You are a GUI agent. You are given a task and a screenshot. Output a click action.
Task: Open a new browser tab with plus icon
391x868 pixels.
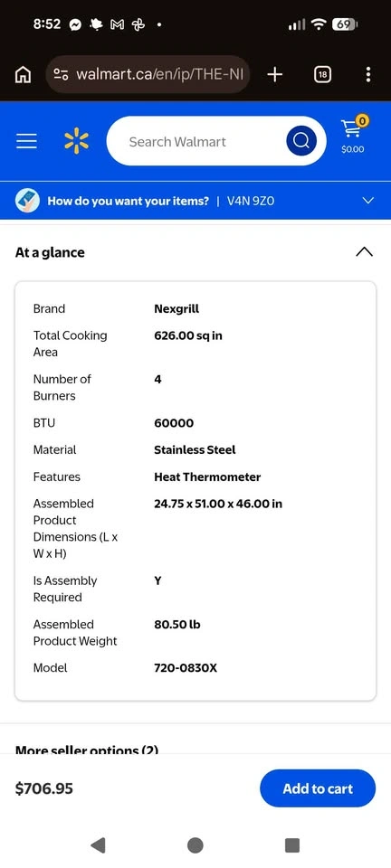tap(275, 74)
